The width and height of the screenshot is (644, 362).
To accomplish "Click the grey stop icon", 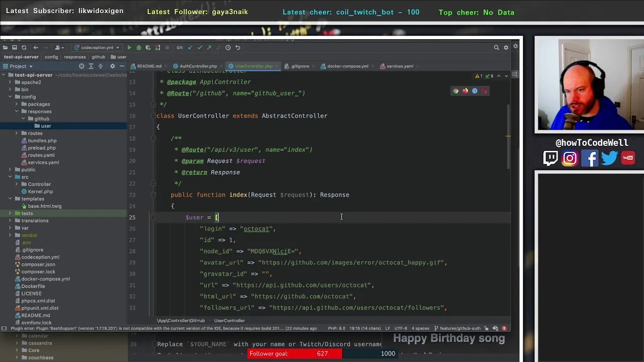I will click(x=167, y=47).
